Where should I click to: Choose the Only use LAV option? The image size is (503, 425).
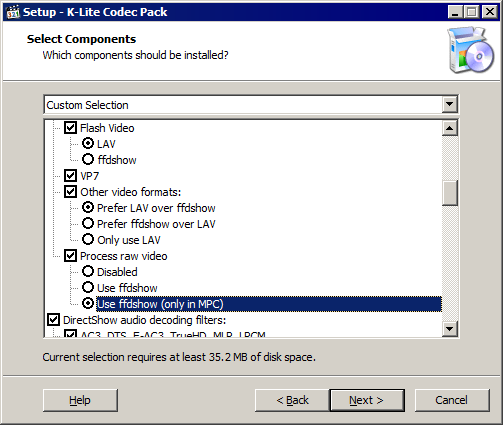tap(88, 239)
